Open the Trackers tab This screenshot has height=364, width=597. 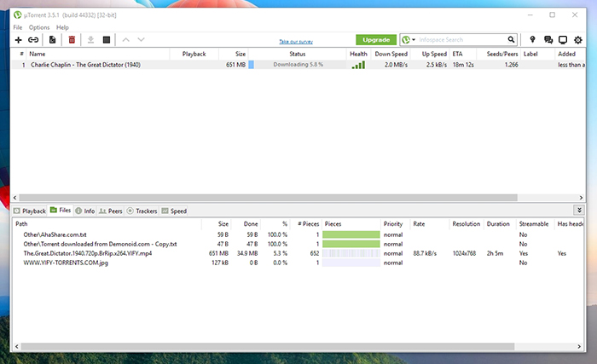pos(142,211)
